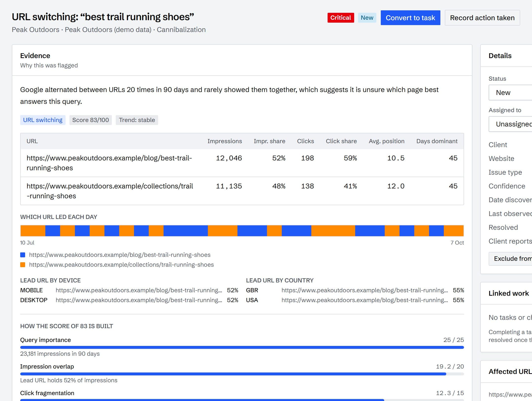The height and width of the screenshot is (401, 532).
Task: Click the 11,135 impressions cell
Action: click(x=229, y=186)
